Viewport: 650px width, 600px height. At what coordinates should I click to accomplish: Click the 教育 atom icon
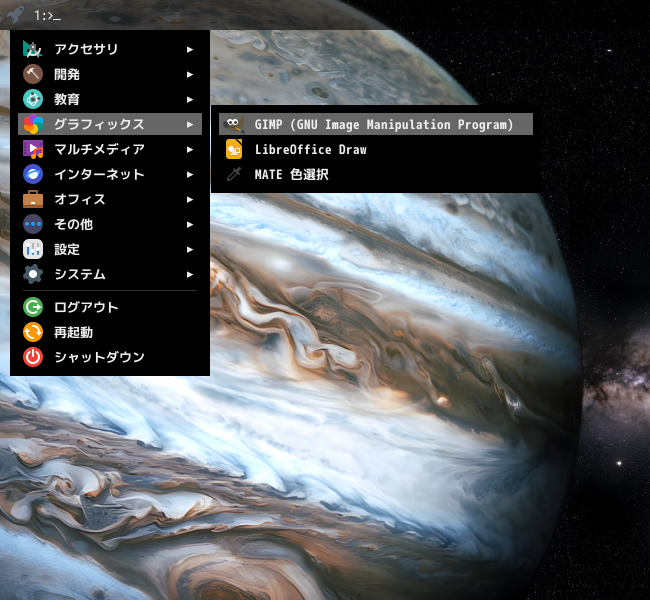[33, 99]
